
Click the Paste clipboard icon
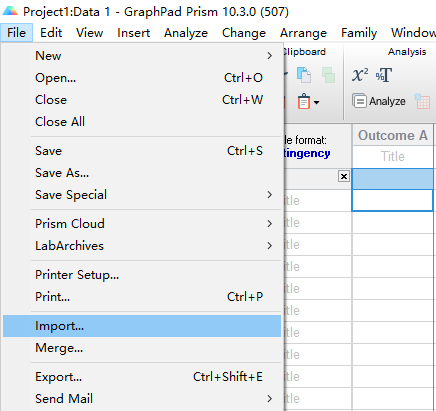[x=304, y=101]
